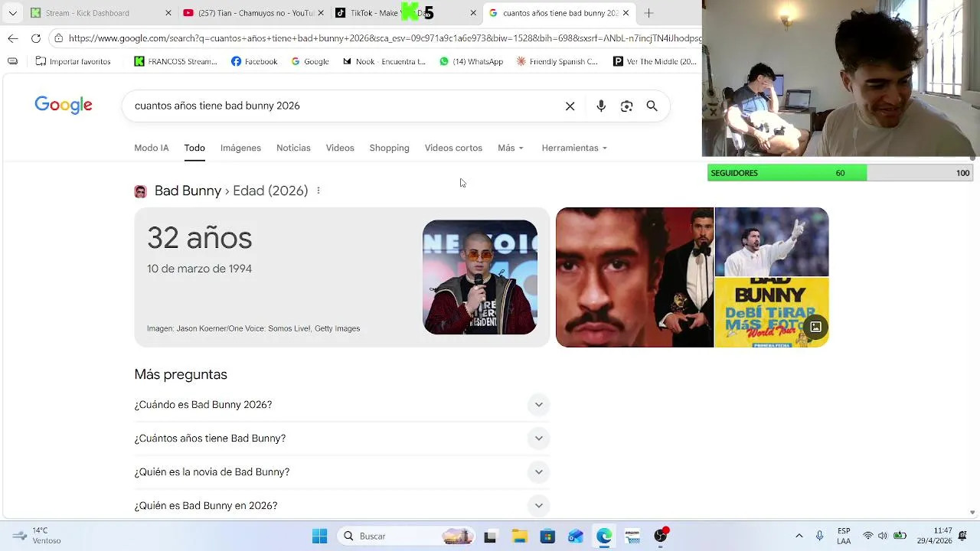Image resolution: width=980 pixels, height=551 pixels.
Task: Click Importar favoritos in the bookmarks bar
Action: coord(73,61)
